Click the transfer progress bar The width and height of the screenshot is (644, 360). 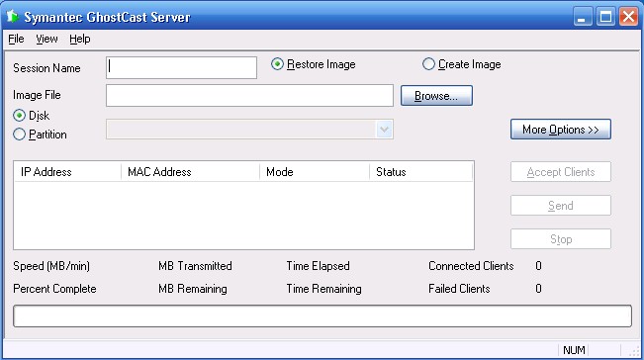[x=322, y=316]
